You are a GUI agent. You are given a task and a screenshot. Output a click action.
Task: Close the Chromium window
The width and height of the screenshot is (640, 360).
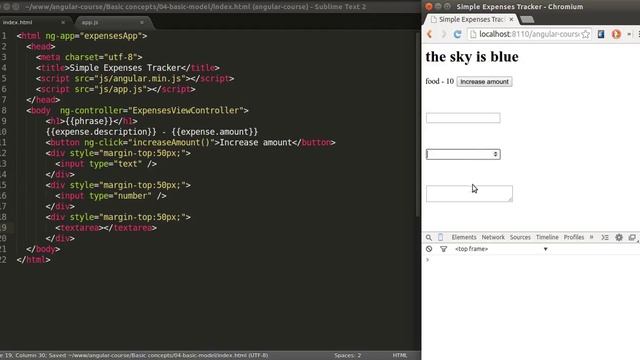coord(428,6)
